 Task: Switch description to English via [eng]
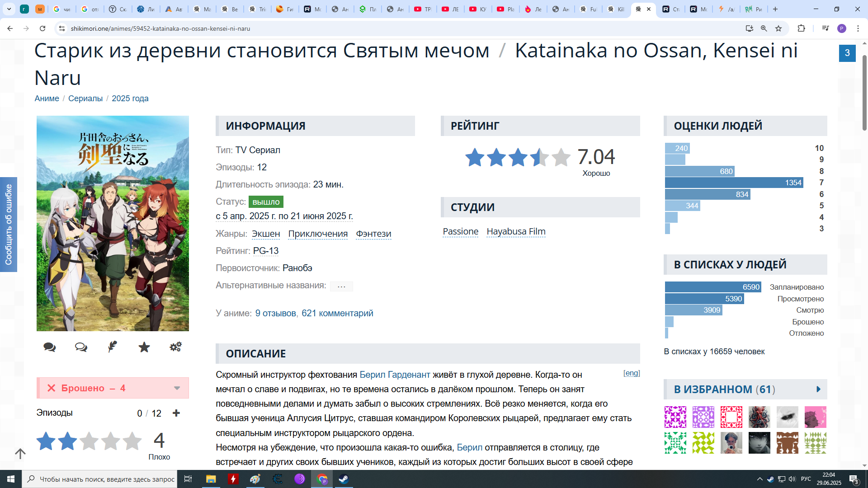pyautogui.click(x=632, y=373)
